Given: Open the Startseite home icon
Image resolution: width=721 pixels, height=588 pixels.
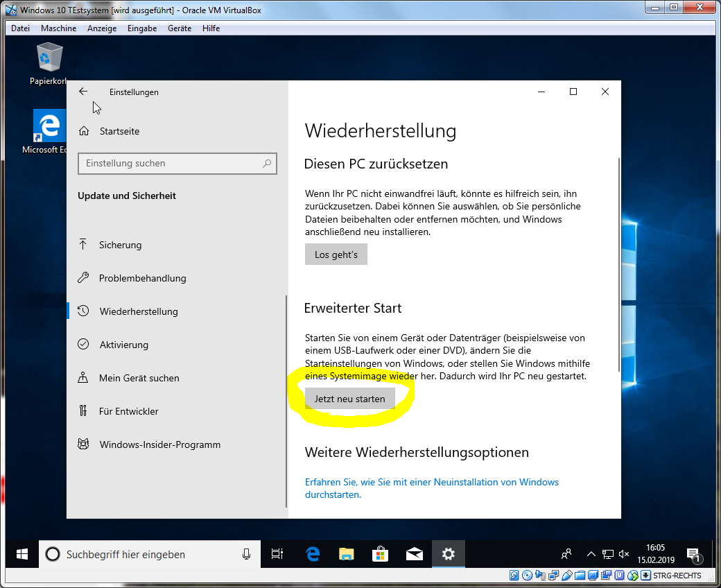Looking at the screenshot, I should tap(84, 131).
